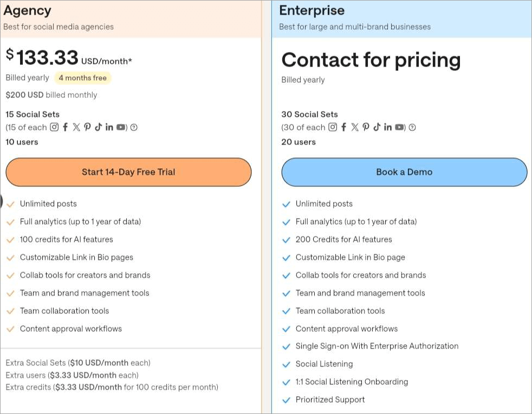Click the dark handle at left edge
This screenshot has height=414, width=532.
[x=1, y=201]
